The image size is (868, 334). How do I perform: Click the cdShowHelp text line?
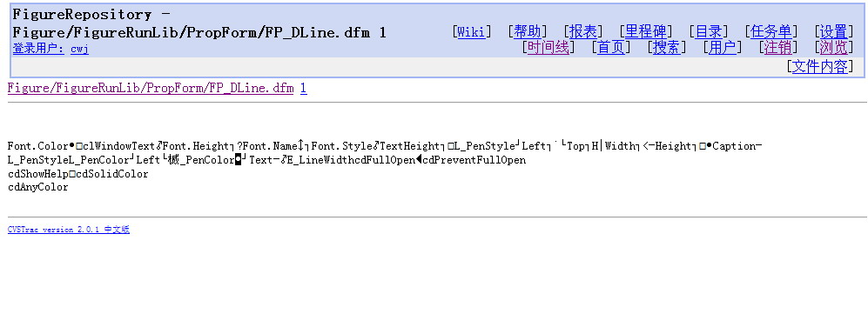[x=78, y=174]
